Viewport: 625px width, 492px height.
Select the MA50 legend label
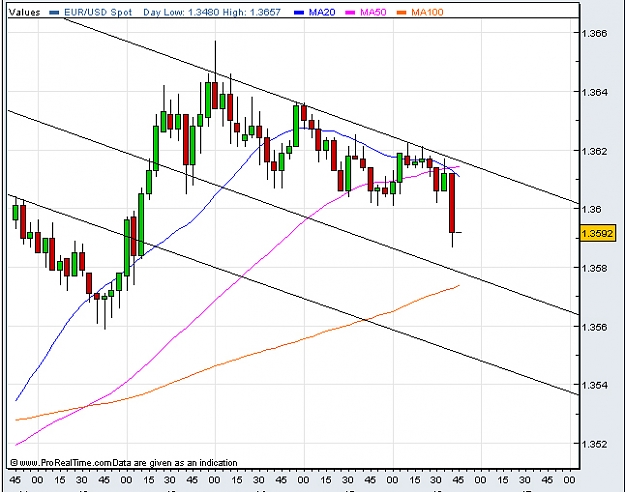[x=373, y=12]
